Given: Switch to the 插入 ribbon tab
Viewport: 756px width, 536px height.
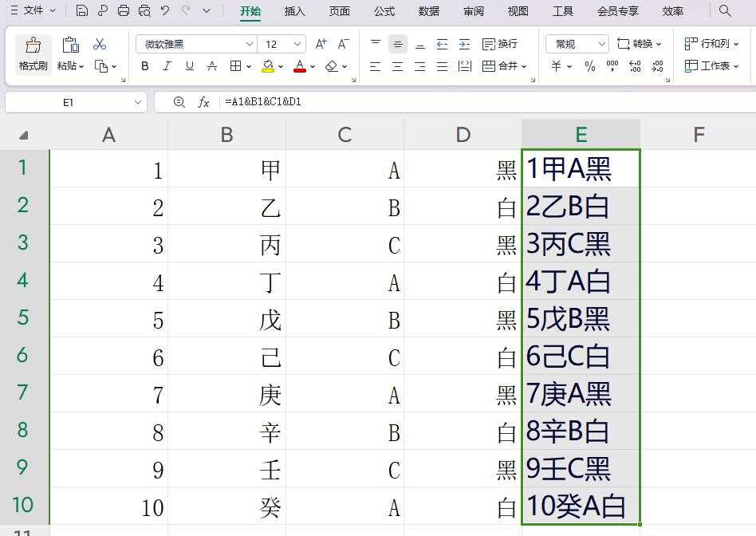Looking at the screenshot, I should (x=293, y=11).
